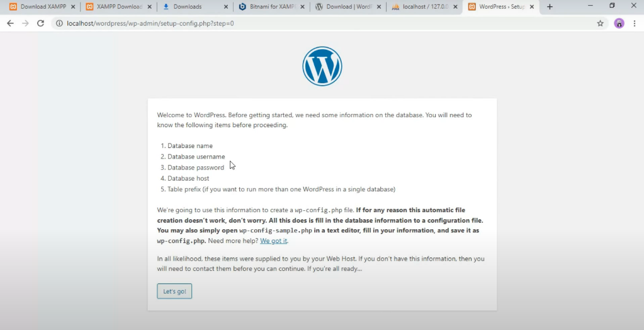This screenshot has height=330, width=644.
Task: Close the Bitnami for XAMPP tab
Action: [x=302, y=6]
